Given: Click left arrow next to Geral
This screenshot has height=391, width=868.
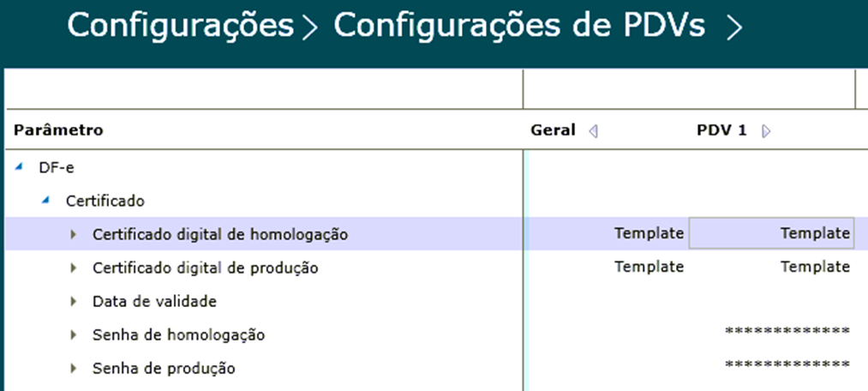Looking at the screenshot, I should pyautogui.click(x=593, y=131).
